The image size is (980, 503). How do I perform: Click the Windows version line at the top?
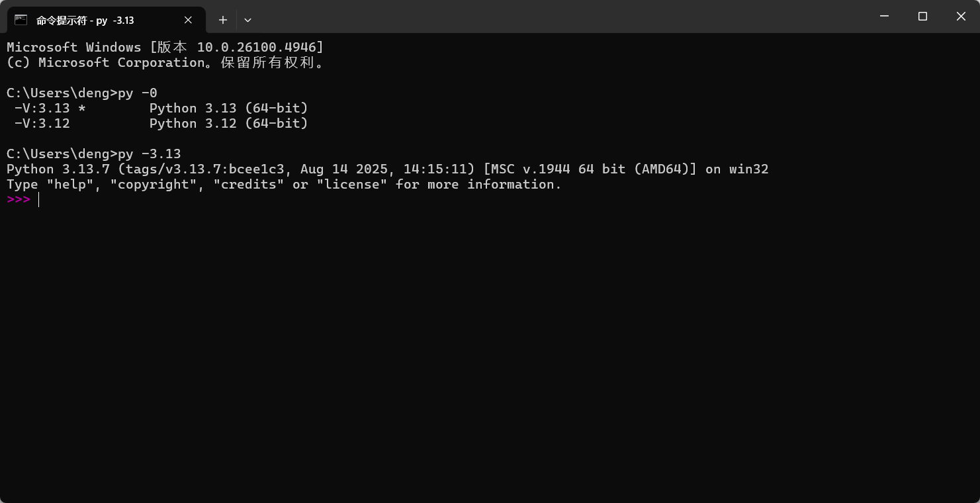163,47
